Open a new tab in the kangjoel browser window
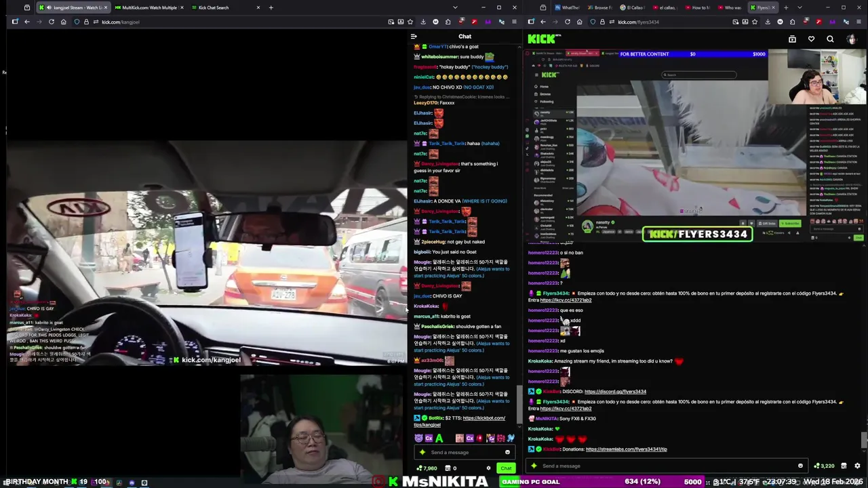The image size is (868, 488). 271,7
